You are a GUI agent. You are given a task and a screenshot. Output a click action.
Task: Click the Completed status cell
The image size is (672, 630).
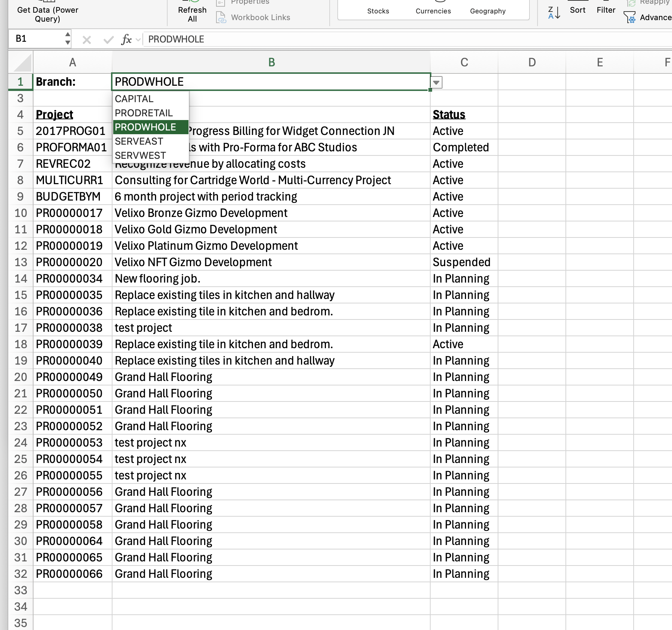(464, 147)
